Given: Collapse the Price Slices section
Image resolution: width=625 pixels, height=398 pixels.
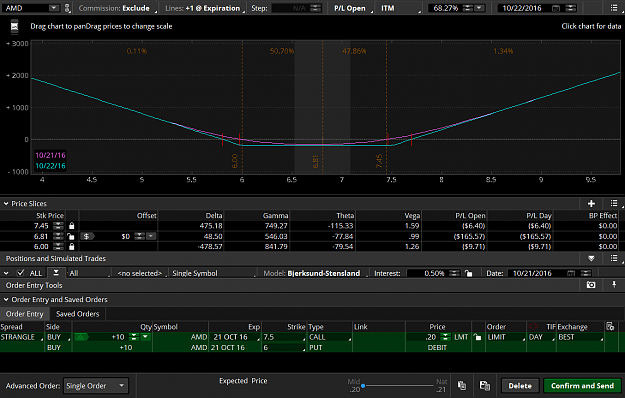Looking at the screenshot, I should pos(6,204).
